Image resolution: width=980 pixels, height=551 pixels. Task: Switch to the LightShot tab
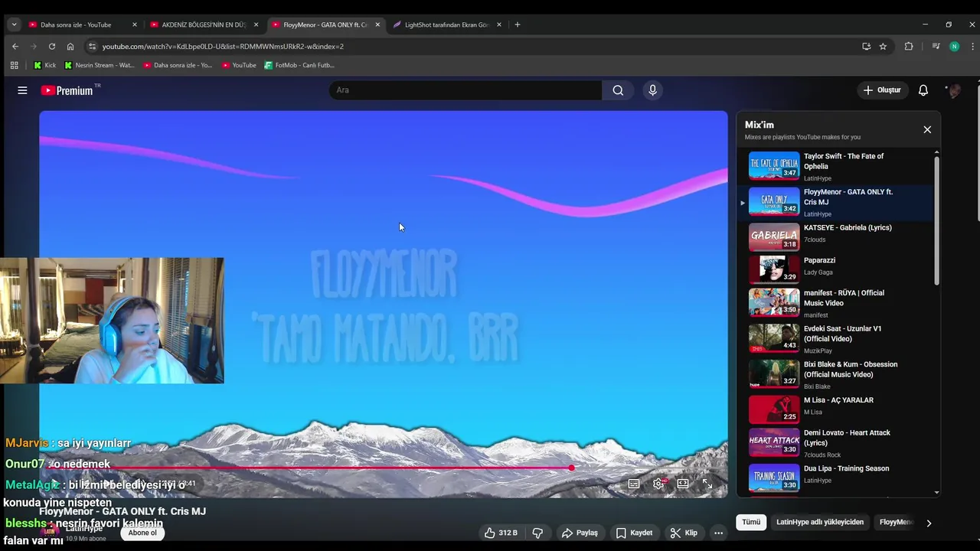[446, 24]
